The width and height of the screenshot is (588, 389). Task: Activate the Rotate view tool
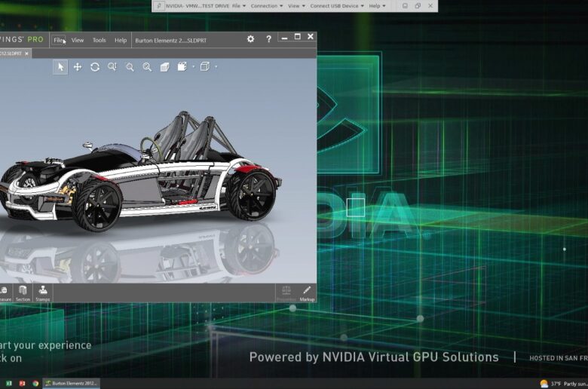(95, 67)
